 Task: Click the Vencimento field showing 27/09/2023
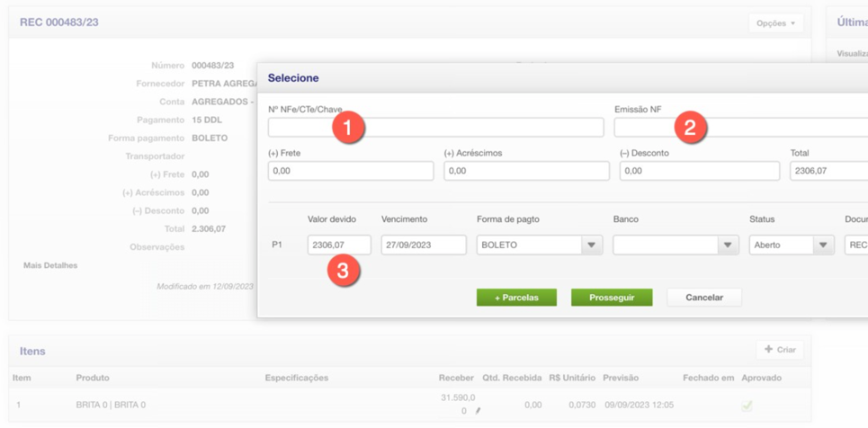tap(423, 245)
